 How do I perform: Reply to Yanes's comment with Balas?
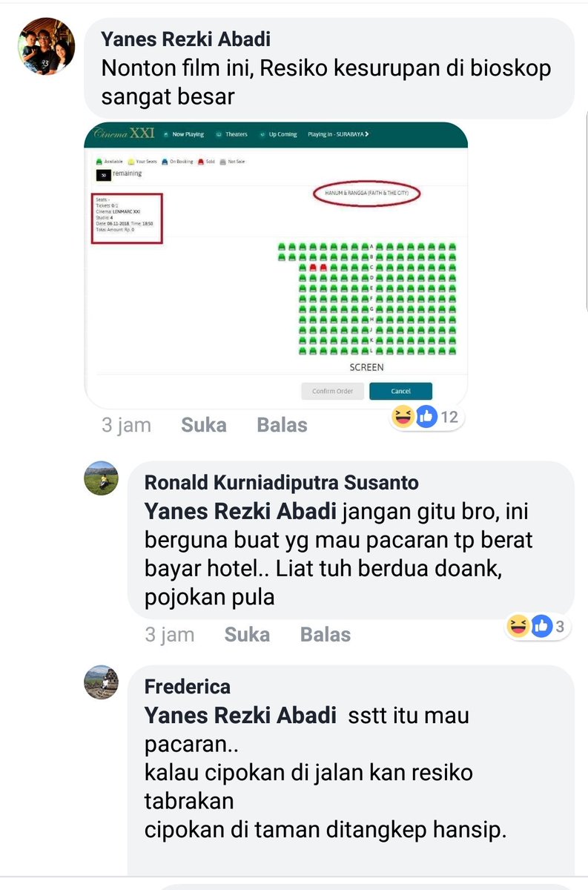pos(282,425)
